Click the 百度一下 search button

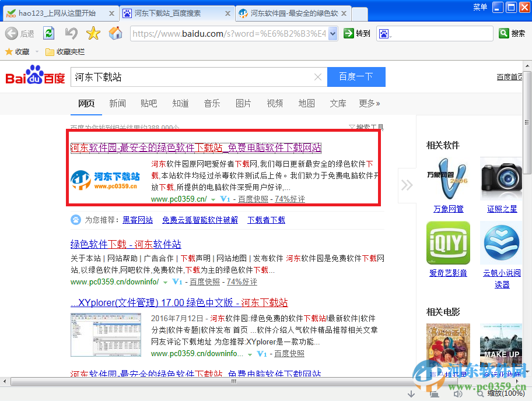[356, 77]
